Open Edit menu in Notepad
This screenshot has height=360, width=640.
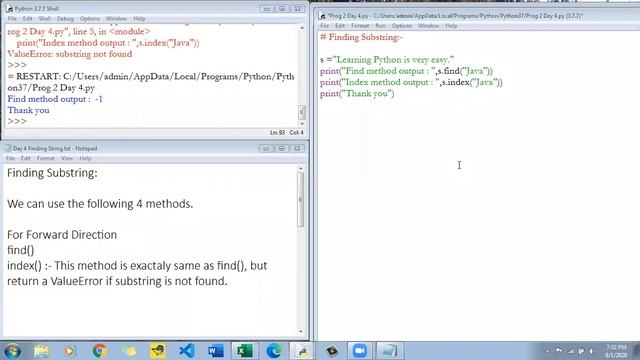26,158
